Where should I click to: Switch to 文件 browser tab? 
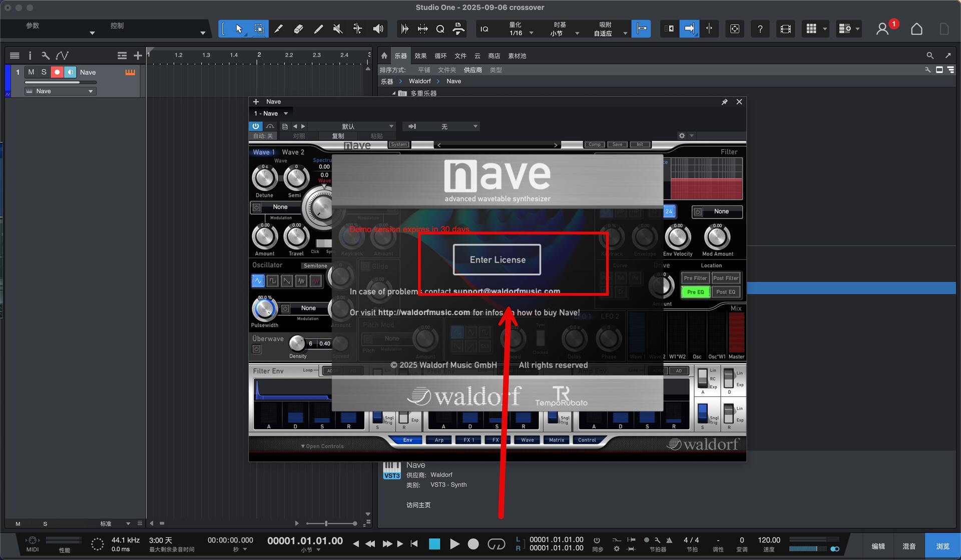460,56
